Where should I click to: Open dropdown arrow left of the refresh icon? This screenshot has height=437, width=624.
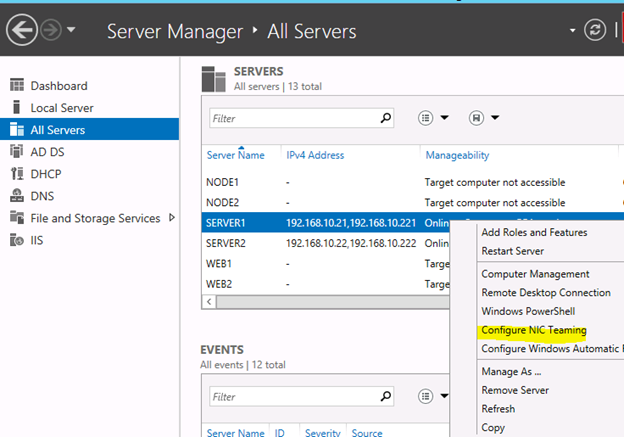point(572,30)
